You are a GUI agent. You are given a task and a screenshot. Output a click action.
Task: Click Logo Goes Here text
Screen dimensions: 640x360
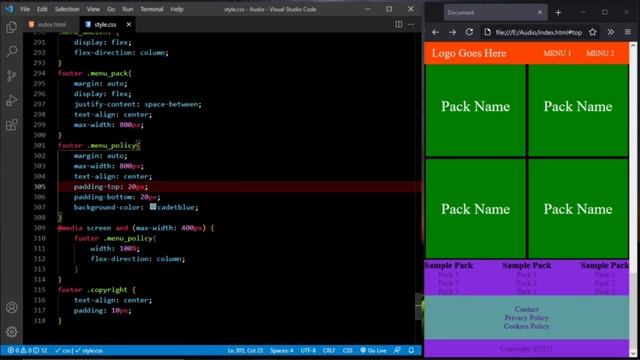(469, 53)
